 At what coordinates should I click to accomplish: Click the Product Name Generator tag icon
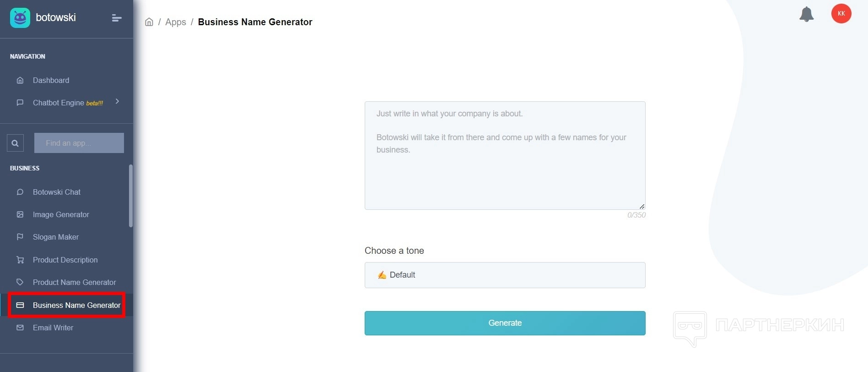[x=20, y=282]
